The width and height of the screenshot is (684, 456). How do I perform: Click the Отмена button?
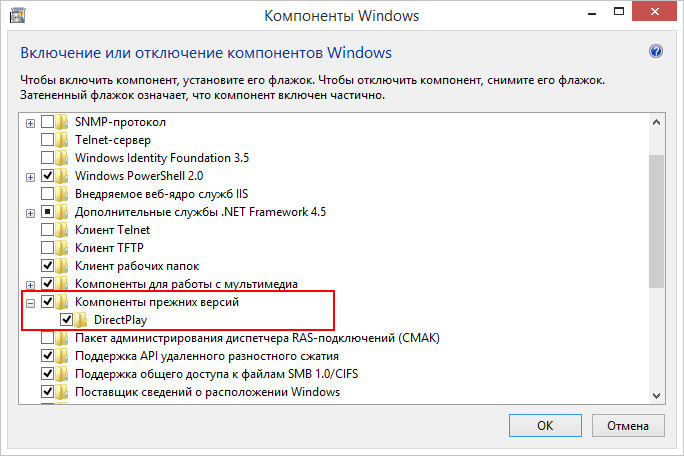[x=628, y=425]
